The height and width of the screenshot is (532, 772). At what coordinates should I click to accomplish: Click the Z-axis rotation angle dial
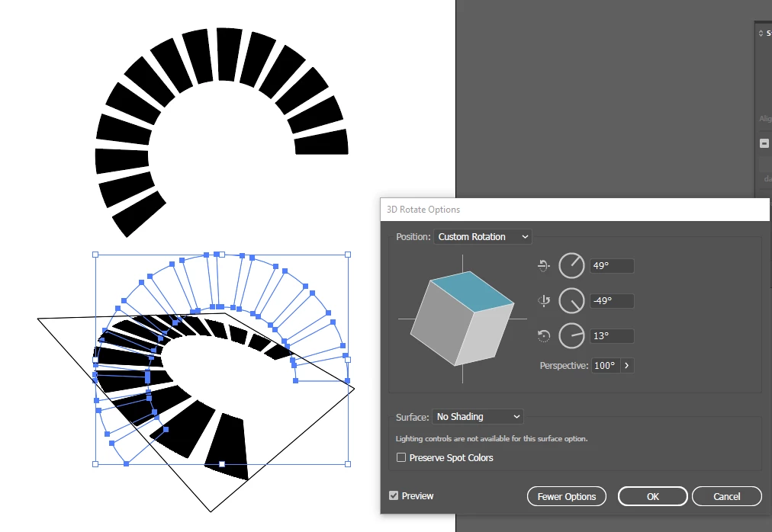tap(571, 336)
